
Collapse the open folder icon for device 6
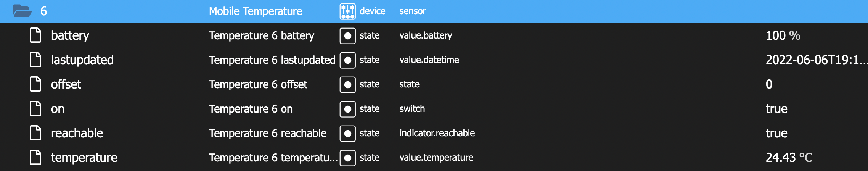(x=22, y=11)
